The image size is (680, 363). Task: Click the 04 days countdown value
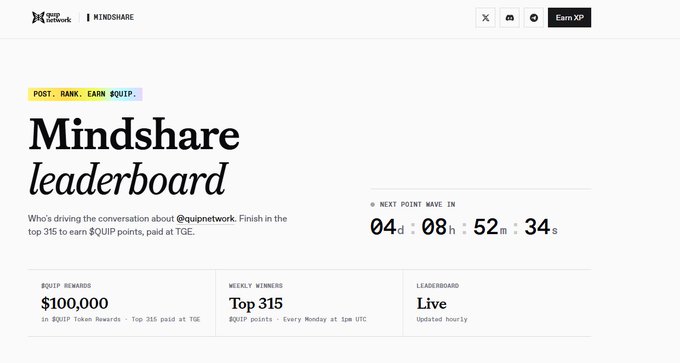(383, 227)
